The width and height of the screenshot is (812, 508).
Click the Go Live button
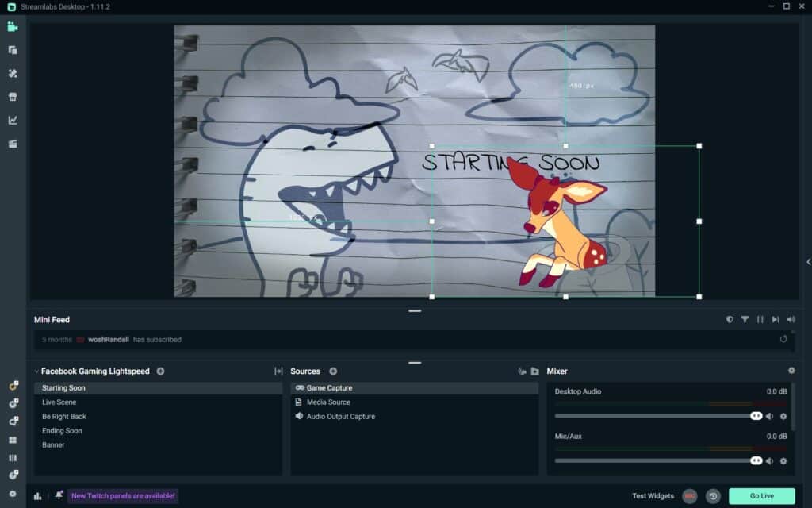coord(762,496)
